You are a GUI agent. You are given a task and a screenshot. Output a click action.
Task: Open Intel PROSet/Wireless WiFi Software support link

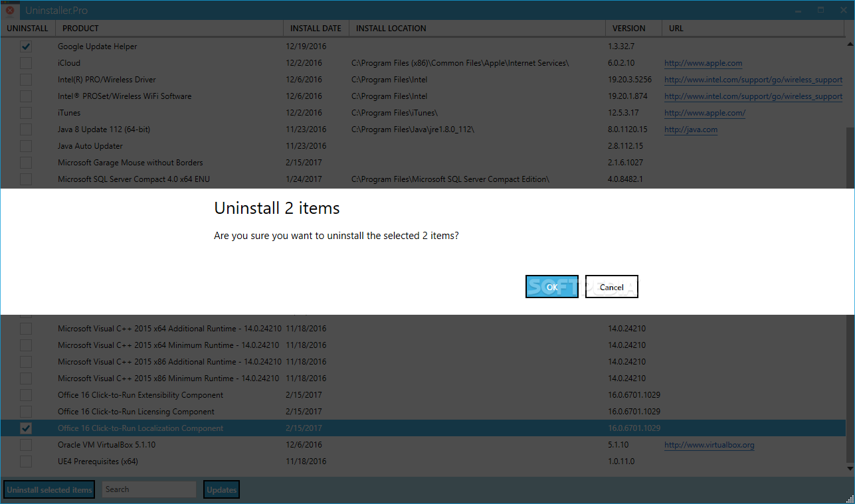point(753,96)
